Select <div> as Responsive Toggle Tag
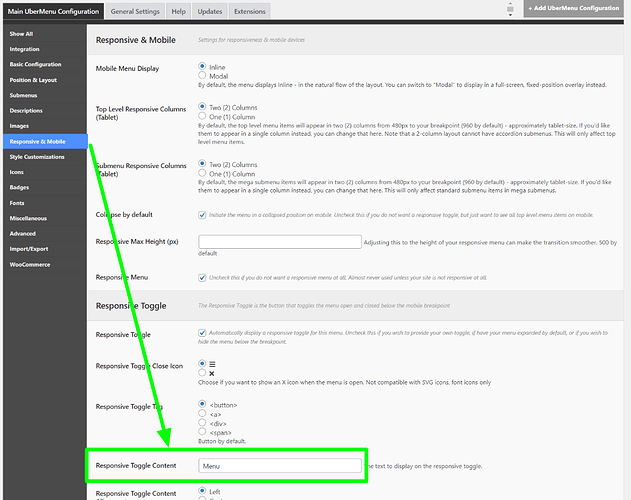This screenshot has height=500, width=631. point(202,422)
